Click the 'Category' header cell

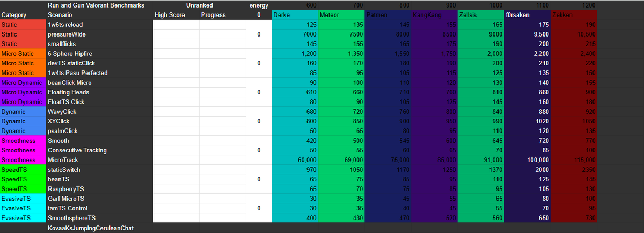click(23, 14)
